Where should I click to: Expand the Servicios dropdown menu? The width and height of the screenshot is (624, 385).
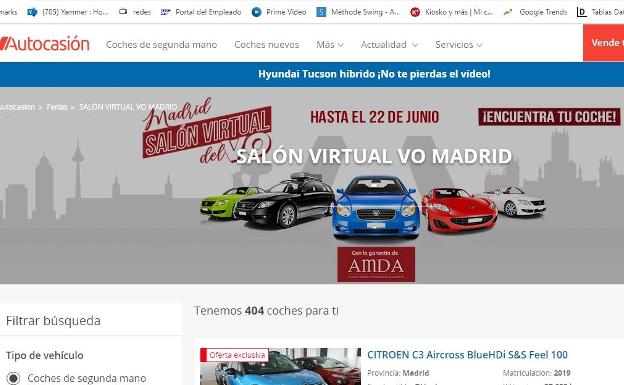coord(459,45)
